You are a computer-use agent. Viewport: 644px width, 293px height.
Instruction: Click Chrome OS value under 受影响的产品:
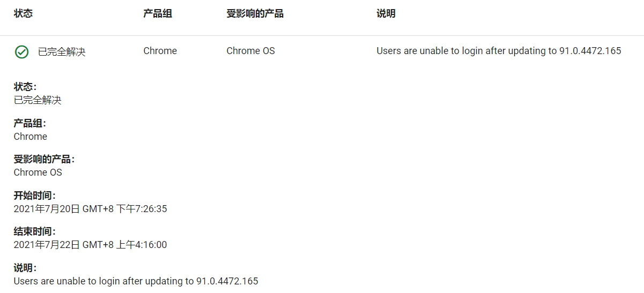pos(38,172)
